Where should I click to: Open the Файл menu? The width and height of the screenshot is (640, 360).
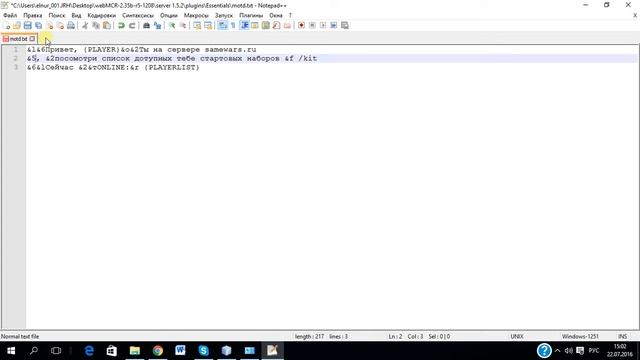tap(10, 15)
